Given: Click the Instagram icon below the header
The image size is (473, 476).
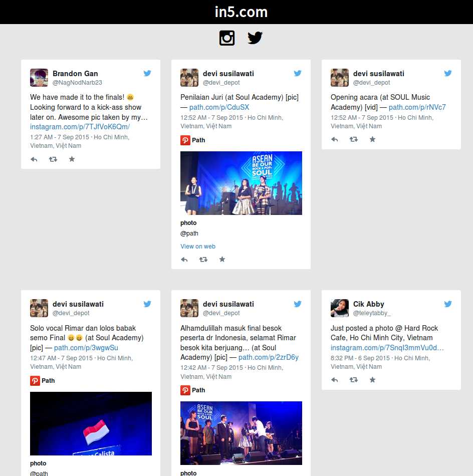Looking at the screenshot, I should [x=227, y=38].
